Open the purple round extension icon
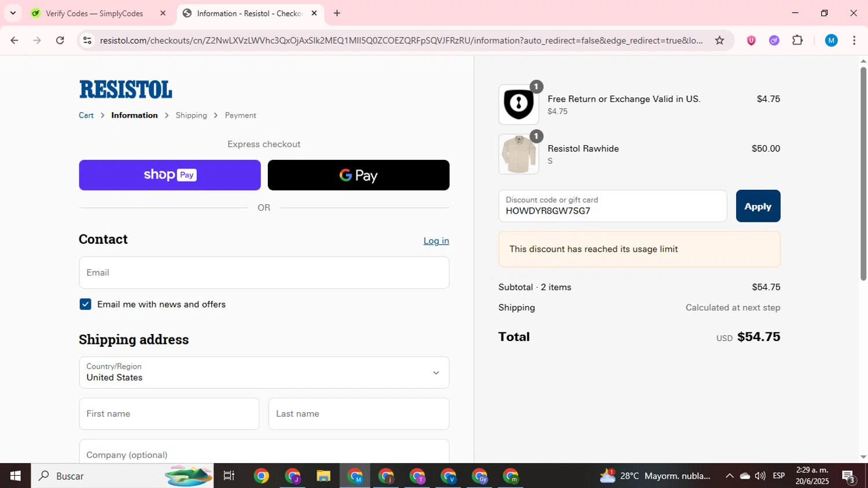 pyautogui.click(x=774, y=41)
